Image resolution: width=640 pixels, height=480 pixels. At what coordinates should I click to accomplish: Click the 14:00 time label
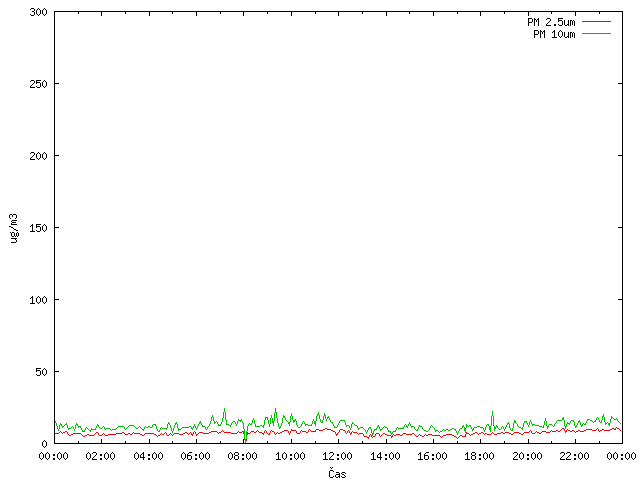385,456
